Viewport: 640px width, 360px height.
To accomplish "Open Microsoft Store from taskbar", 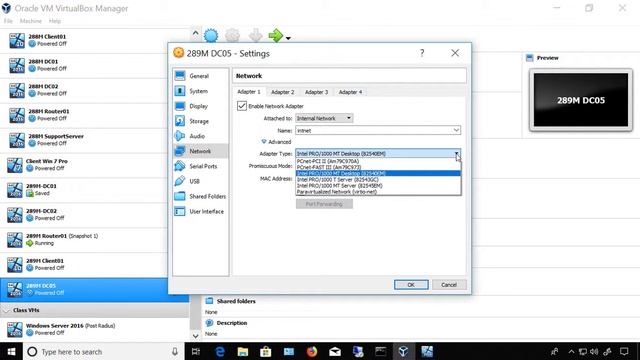I will pyautogui.click(x=266, y=351).
